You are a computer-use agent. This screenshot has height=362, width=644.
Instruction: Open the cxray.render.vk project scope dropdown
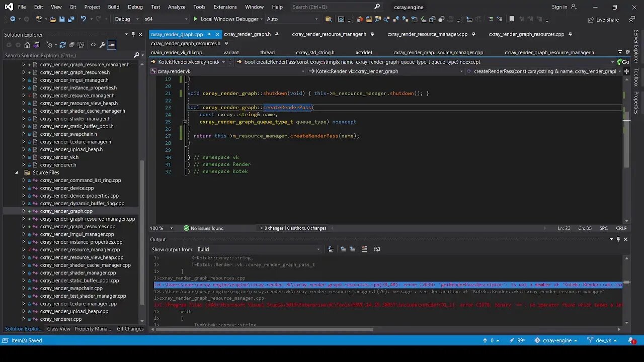point(227,71)
